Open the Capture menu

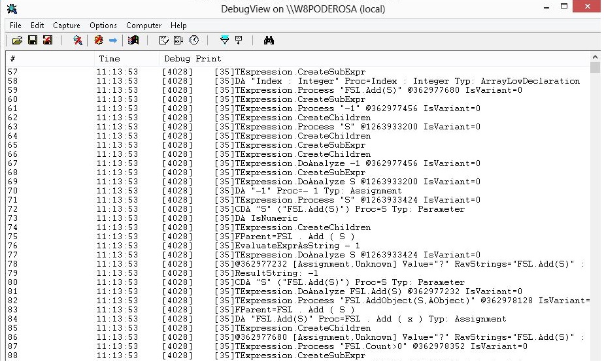tap(66, 25)
